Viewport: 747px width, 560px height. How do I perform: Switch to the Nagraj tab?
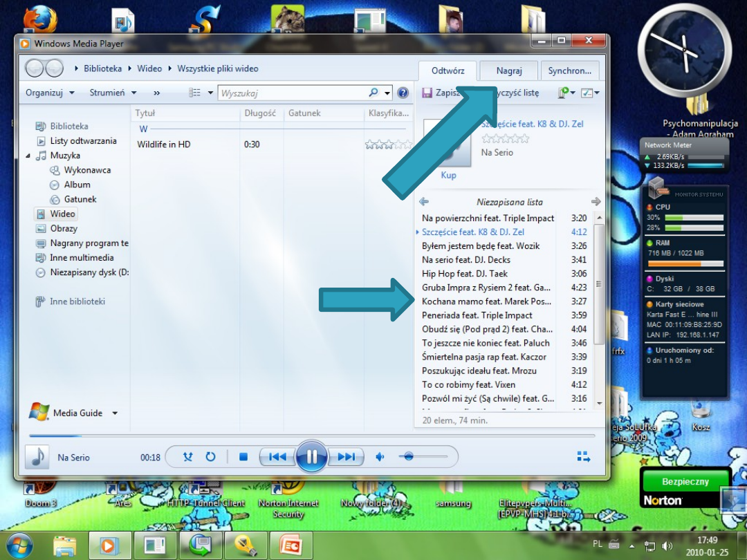point(508,70)
